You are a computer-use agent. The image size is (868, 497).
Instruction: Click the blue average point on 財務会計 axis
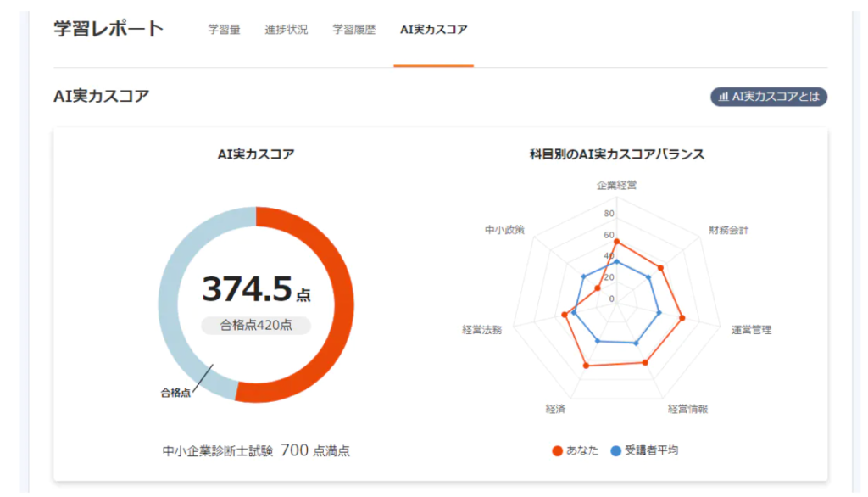pyautogui.click(x=648, y=277)
